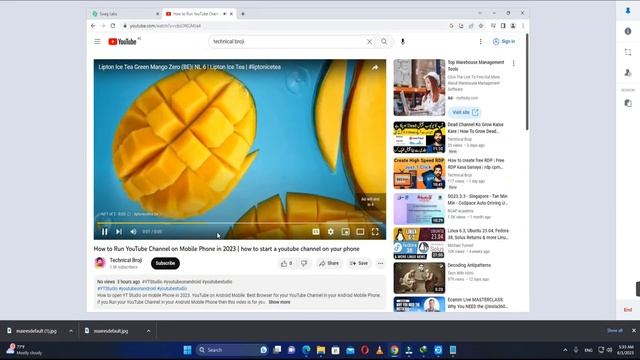Close the YouTube browser tab

pos(231,14)
